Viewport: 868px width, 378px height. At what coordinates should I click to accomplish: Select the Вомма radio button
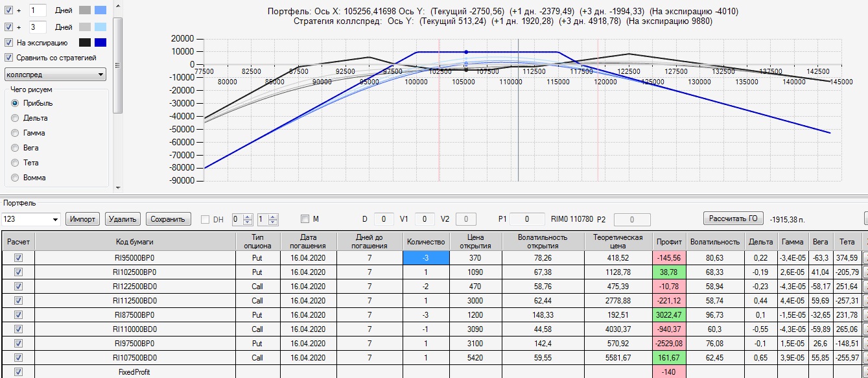[x=15, y=177]
